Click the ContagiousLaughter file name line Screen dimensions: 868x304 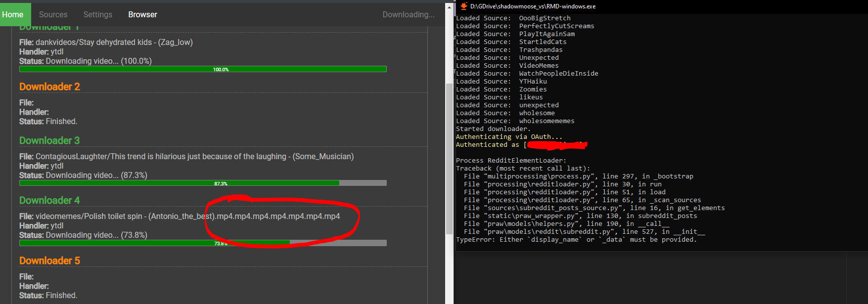click(x=186, y=157)
